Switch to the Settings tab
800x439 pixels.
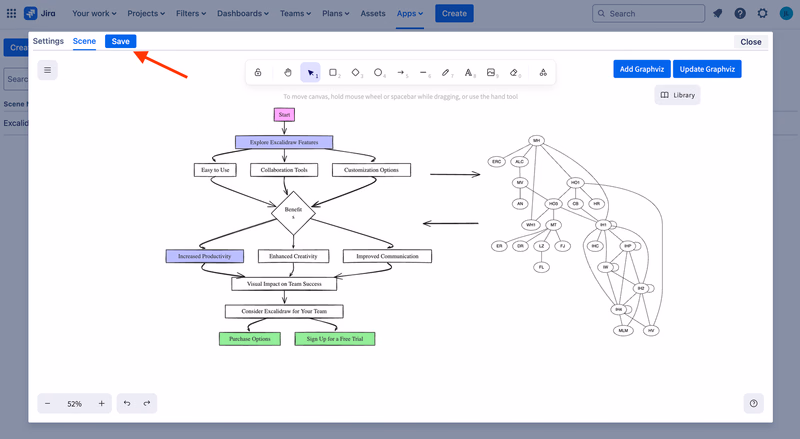pyautogui.click(x=48, y=41)
